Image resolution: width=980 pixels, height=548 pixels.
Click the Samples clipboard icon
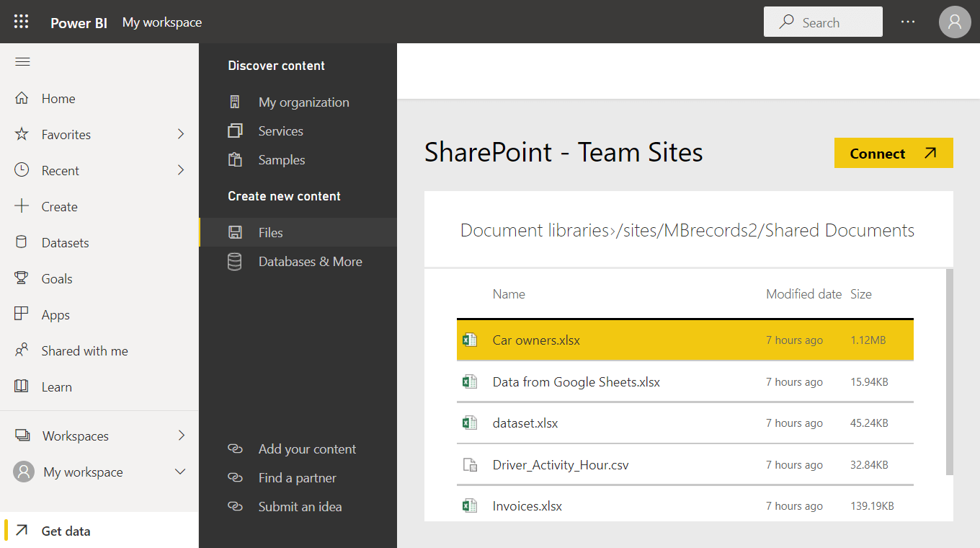click(x=235, y=160)
